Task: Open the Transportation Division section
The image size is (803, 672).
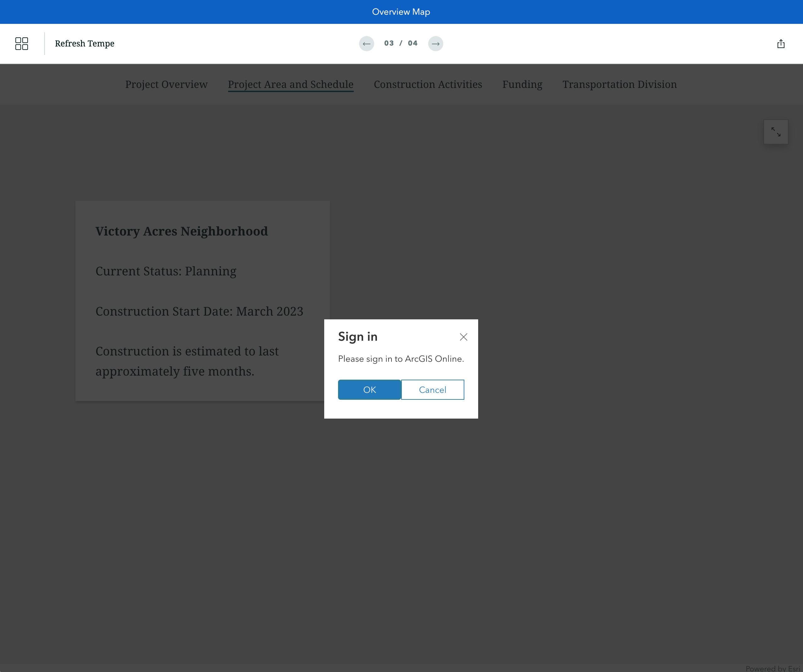Action: point(620,84)
